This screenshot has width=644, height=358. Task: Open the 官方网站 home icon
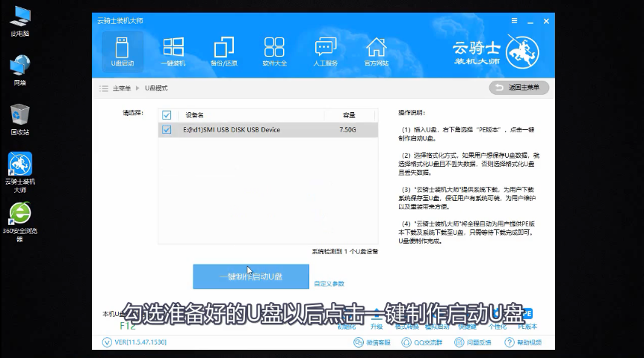point(377,52)
